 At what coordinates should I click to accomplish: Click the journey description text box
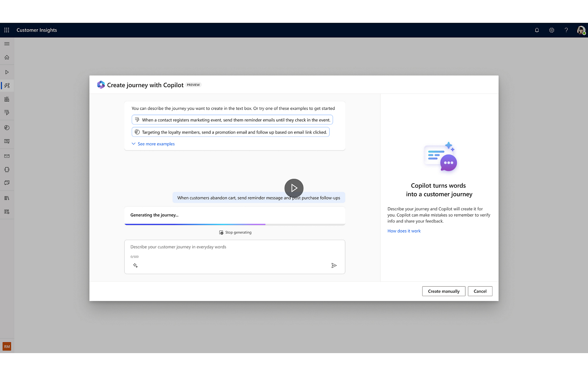235,257
